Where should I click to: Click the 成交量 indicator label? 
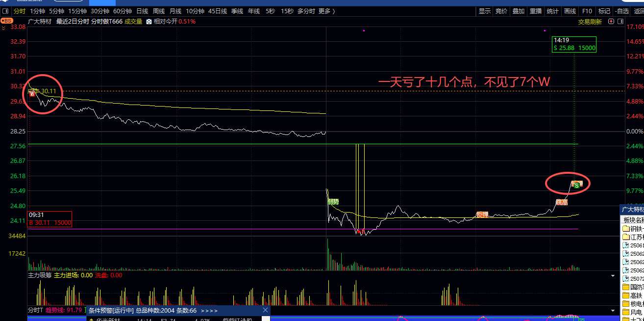click(x=133, y=21)
